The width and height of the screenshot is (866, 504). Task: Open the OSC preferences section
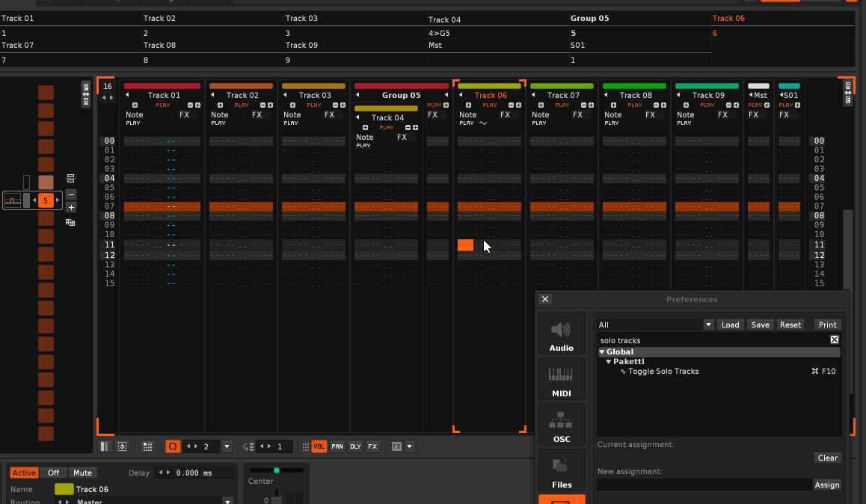[562, 425]
